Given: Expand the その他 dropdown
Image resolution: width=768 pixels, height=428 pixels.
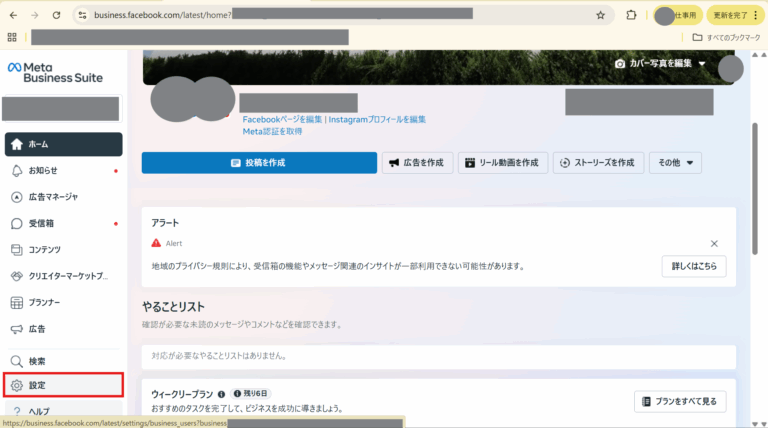Looking at the screenshot, I should click(x=675, y=163).
